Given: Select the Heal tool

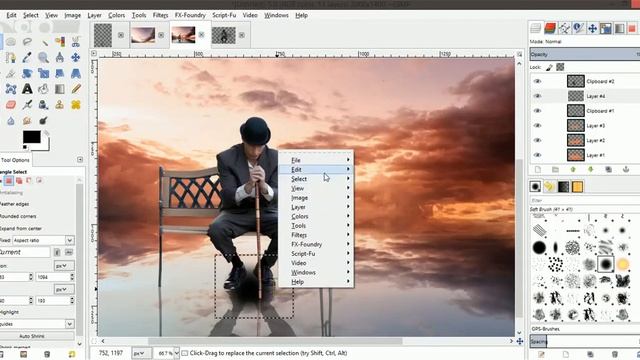Looking at the screenshot, I should tap(76, 105).
